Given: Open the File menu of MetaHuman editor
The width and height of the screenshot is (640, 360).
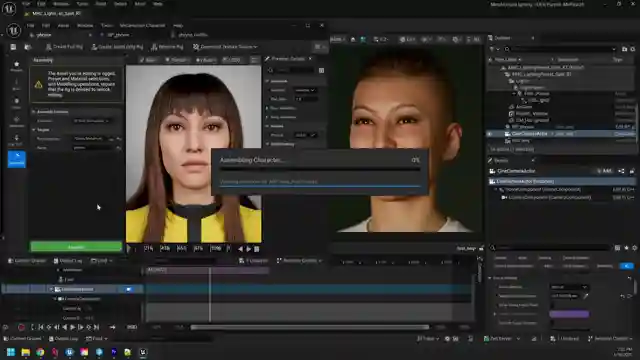Looking at the screenshot, I should coord(31,25).
